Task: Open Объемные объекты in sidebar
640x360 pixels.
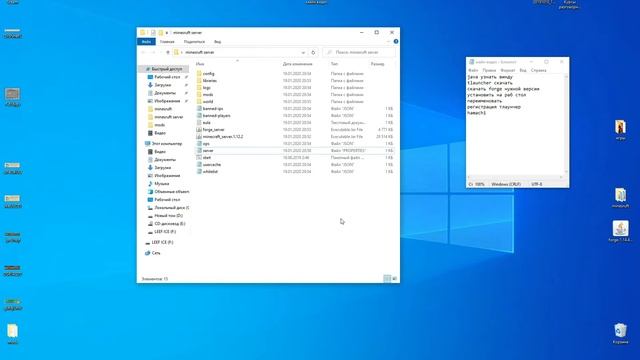Action: point(172,191)
